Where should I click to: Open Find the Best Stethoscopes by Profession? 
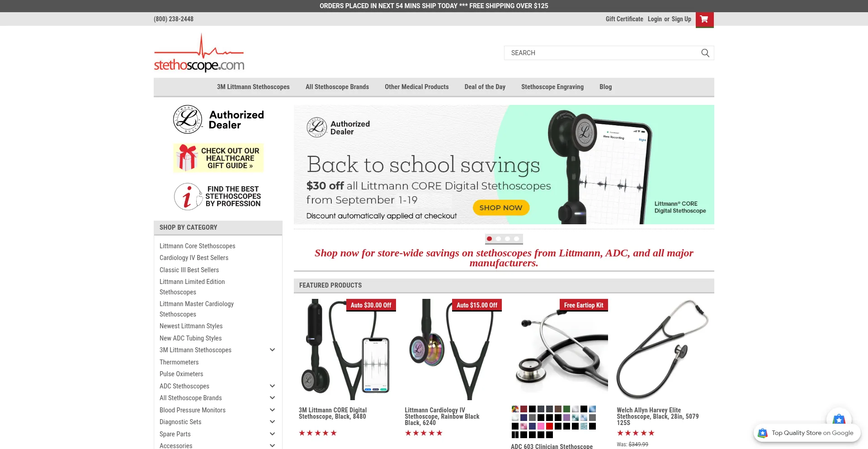[x=218, y=196]
